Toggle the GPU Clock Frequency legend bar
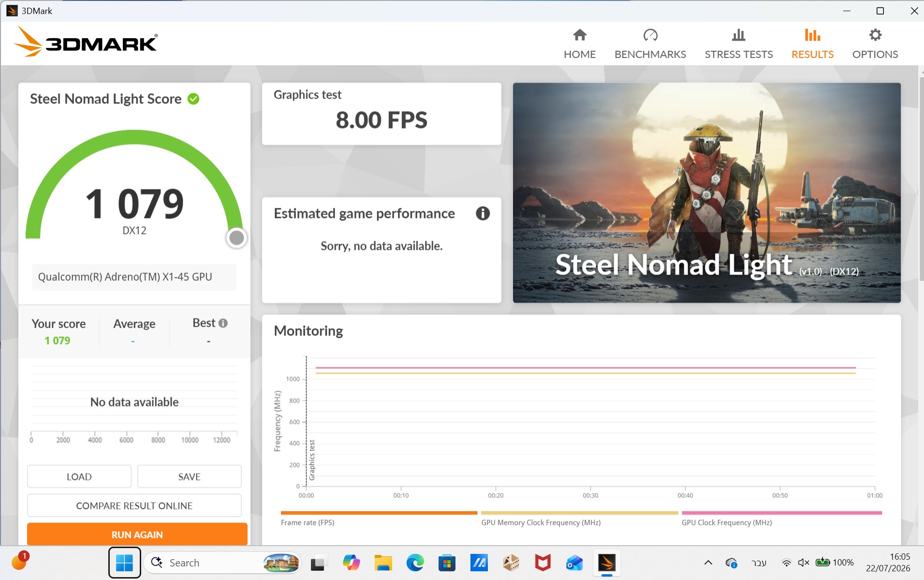Viewport: 924px width, 580px height. [782, 513]
